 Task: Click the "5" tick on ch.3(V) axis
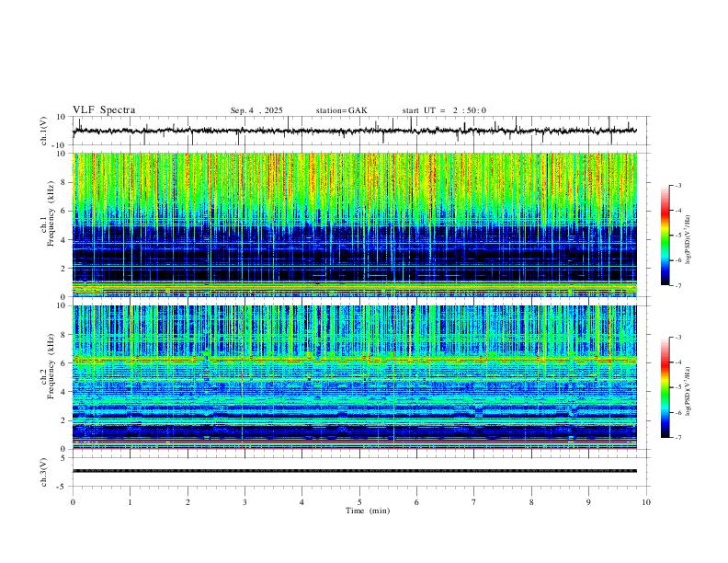(x=63, y=457)
